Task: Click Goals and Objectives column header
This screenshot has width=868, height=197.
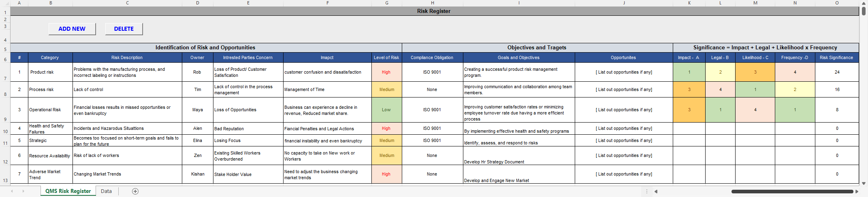Action: tap(519, 57)
